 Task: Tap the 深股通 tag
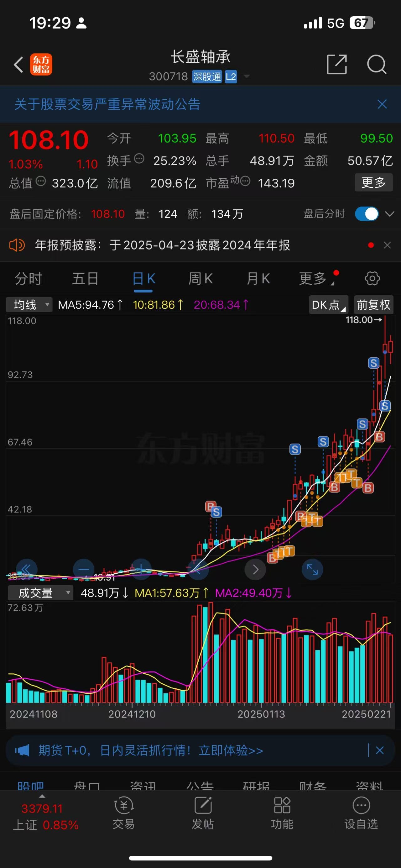[x=207, y=76]
